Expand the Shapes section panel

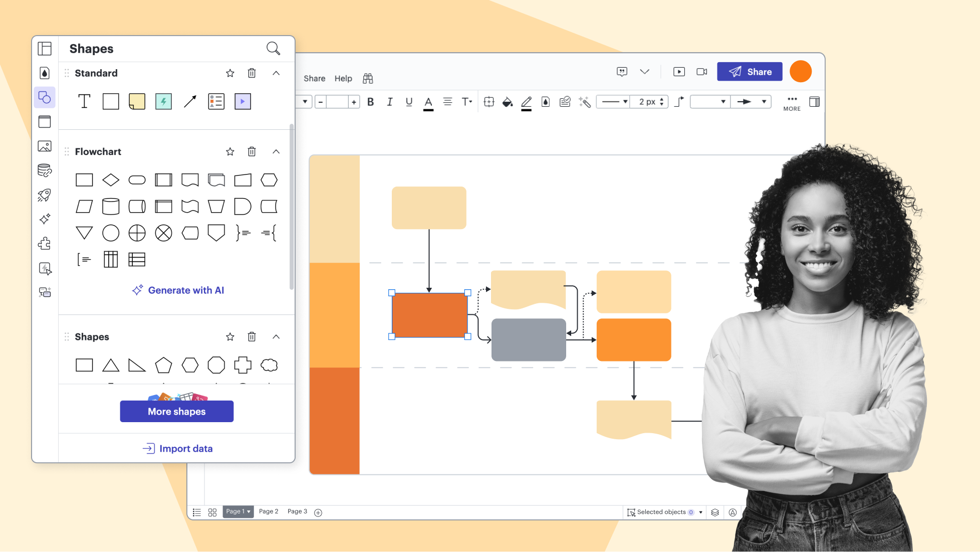[275, 336]
